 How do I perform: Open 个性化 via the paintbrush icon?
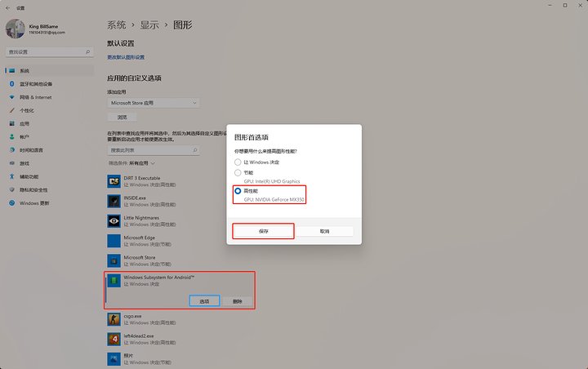coord(12,110)
